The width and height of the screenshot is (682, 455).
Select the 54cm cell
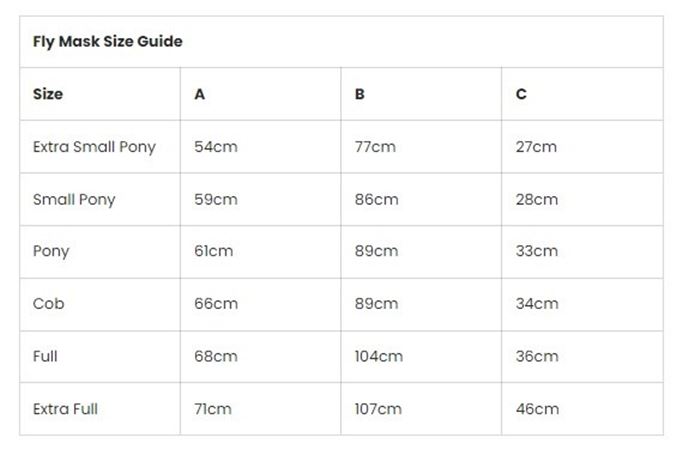[216, 147]
